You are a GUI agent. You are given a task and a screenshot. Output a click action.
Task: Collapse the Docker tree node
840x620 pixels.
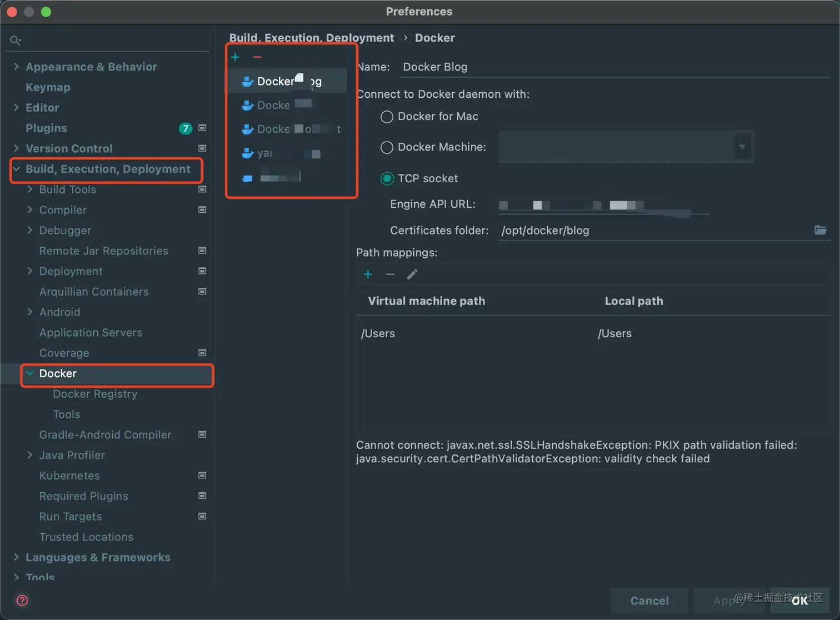(29, 373)
